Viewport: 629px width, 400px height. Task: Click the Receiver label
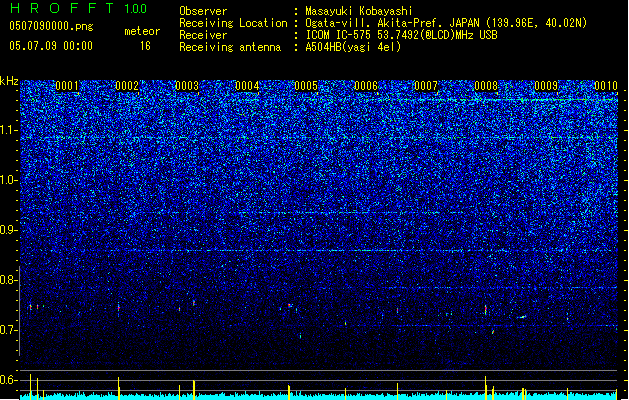pyautogui.click(x=203, y=35)
